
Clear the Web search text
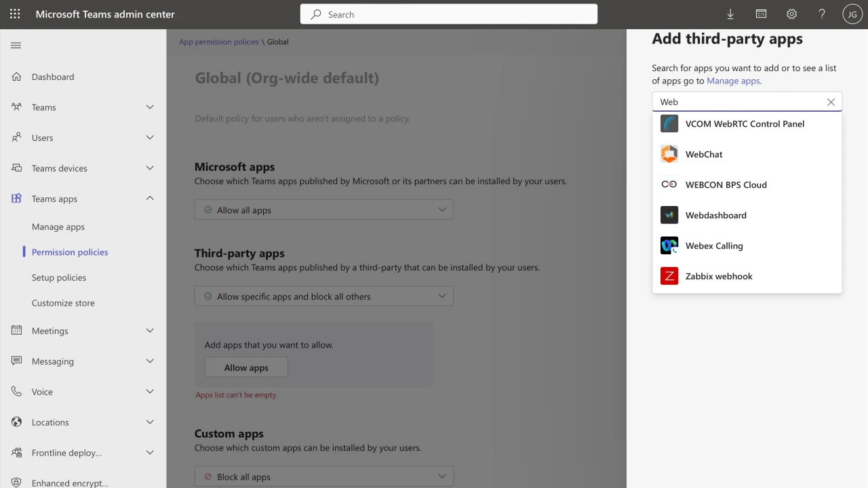(831, 102)
